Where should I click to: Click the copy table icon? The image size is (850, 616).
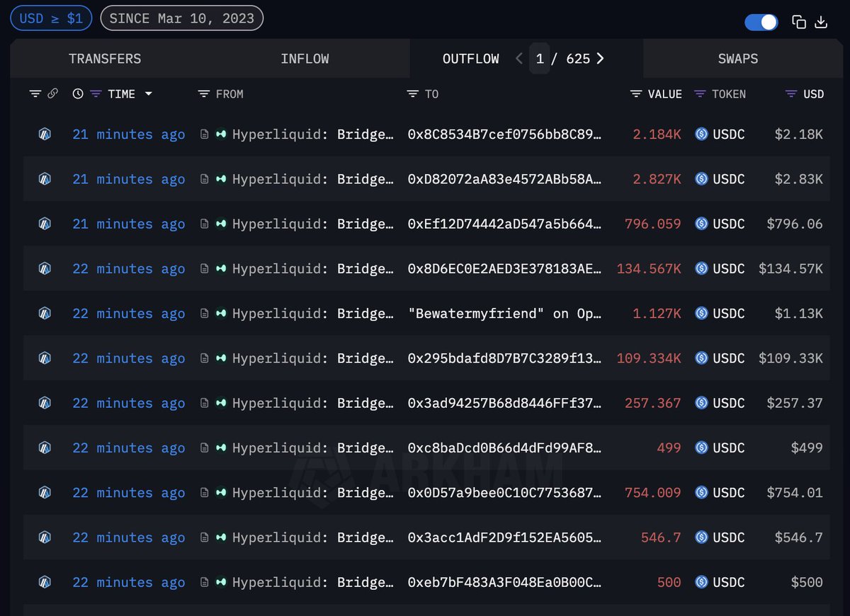pos(799,22)
